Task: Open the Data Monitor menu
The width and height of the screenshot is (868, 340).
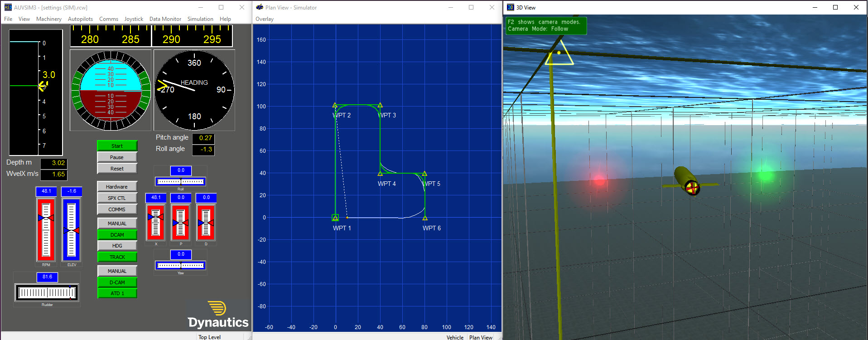Action: tap(165, 19)
